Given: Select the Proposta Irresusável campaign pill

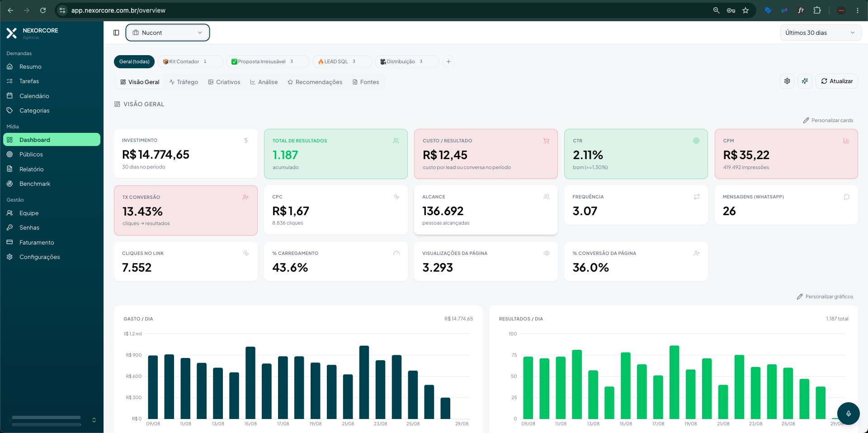Looking at the screenshot, I should click(x=268, y=61).
